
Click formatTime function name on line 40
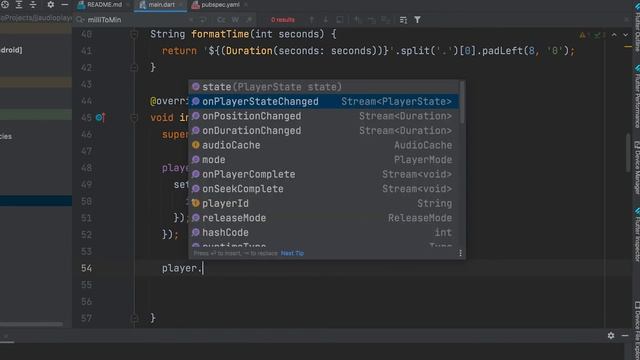(x=220, y=34)
